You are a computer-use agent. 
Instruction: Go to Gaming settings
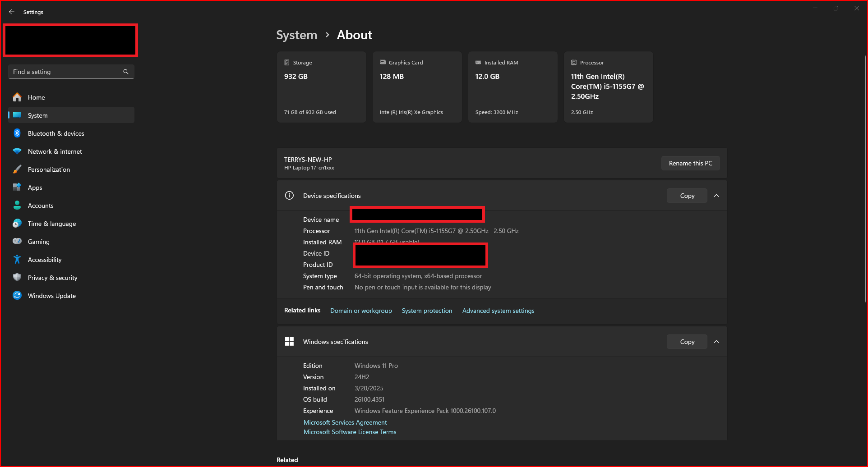(71, 242)
